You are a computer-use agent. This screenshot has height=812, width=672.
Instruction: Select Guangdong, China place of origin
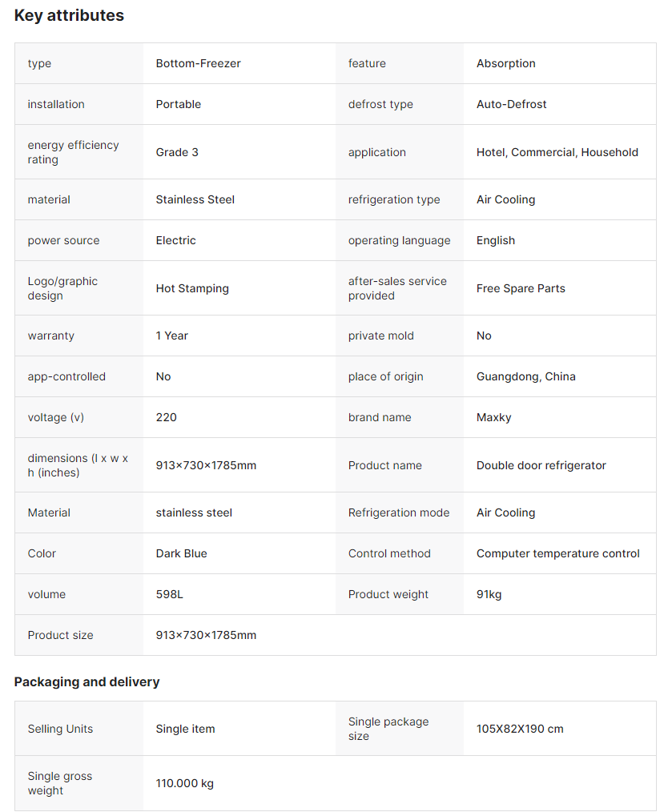[x=525, y=376]
